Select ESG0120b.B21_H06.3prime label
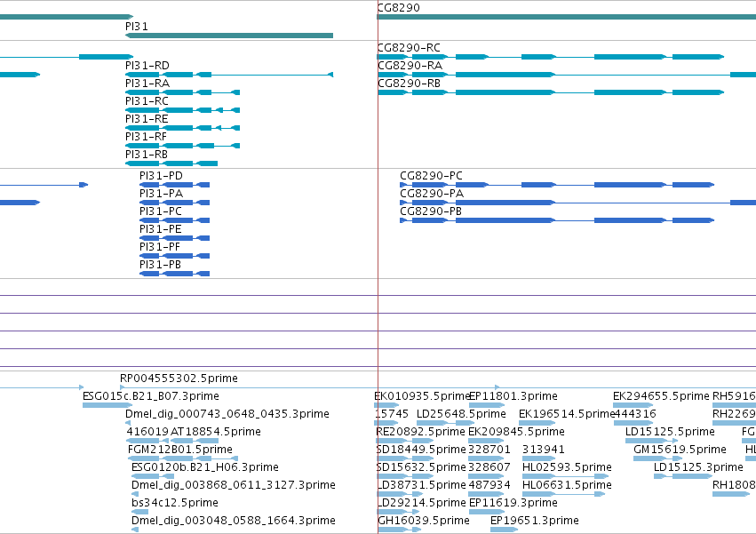The image size is (756, 534). pyautogui.click(x=205, y=468)
